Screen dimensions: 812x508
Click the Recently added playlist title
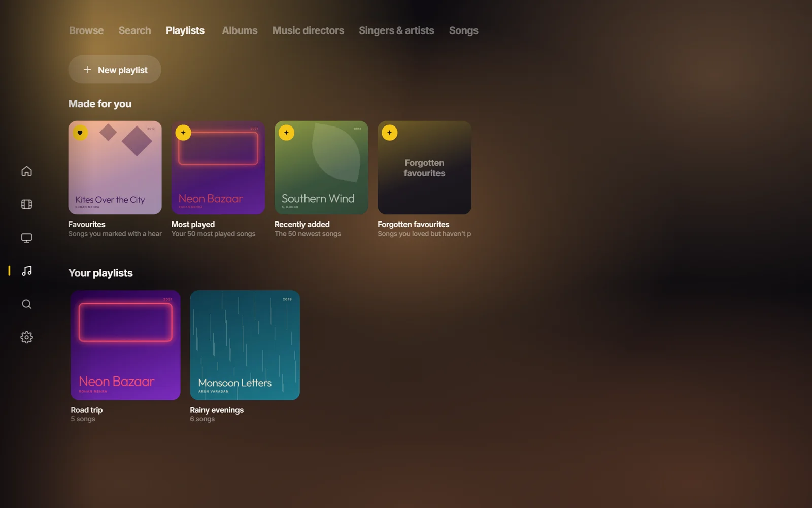click(x=302, y=225)
